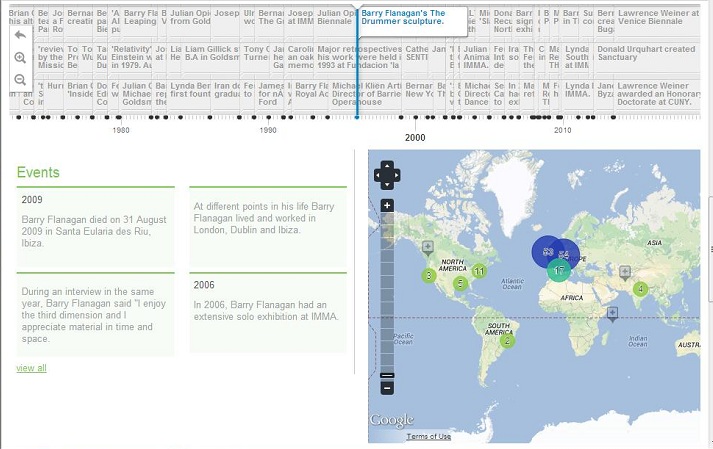Open the teal cluster marker labeled 17
Viewport: 713px width, 449px height.
559,270
